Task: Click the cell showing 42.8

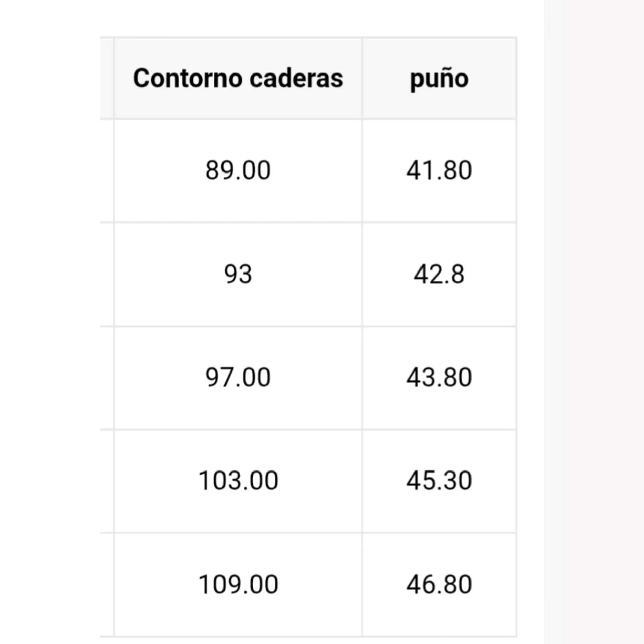Action: coord(439,274)
